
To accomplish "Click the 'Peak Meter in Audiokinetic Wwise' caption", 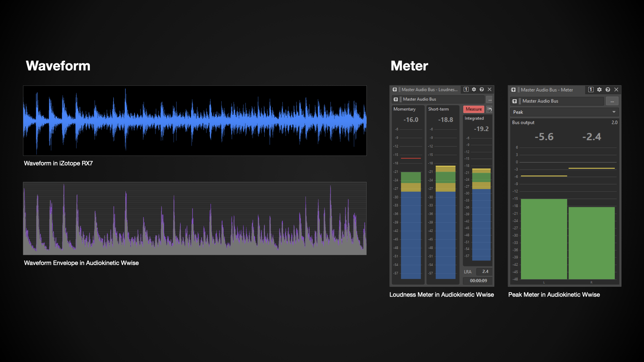I will [x=554, y=295].
